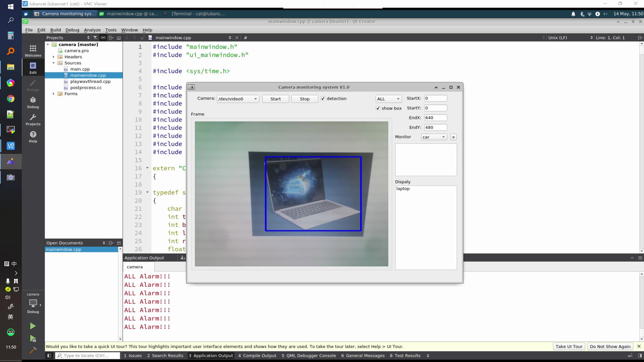Click the Add monitor plus button
This screenshot has height=362, width=644.
pos(453,137)
